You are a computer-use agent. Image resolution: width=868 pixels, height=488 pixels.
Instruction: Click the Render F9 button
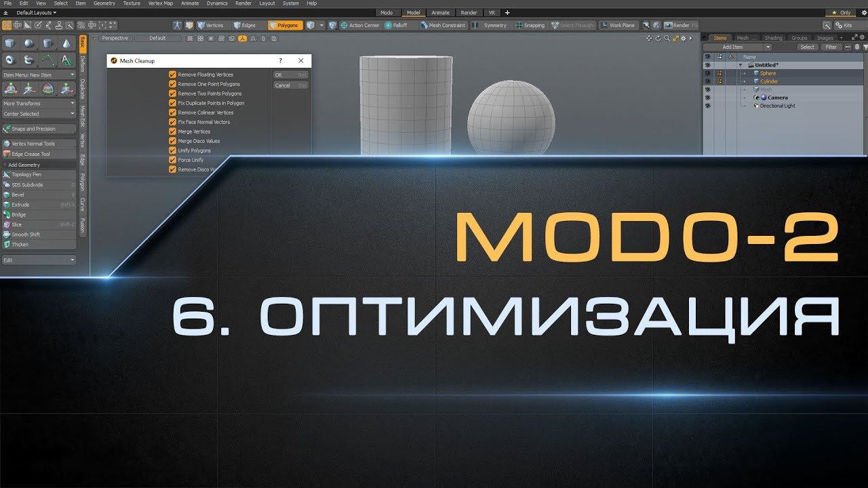[681, 25]
